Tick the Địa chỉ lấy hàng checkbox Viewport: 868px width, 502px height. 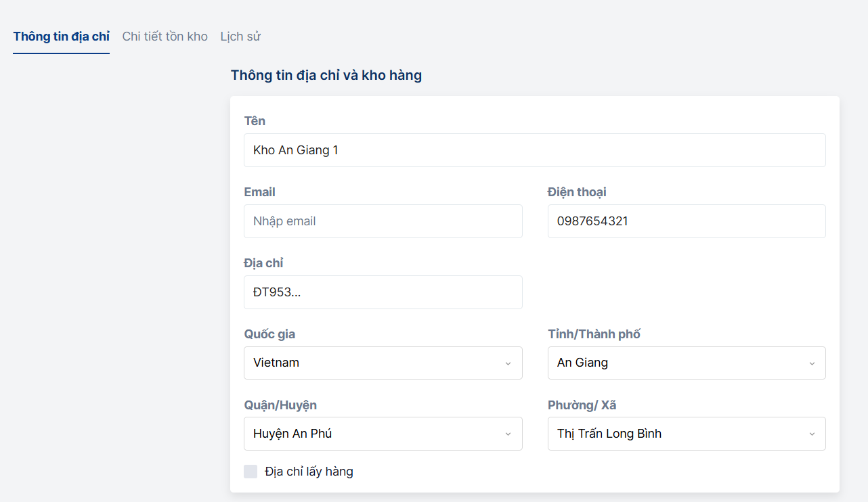(251, 472)
